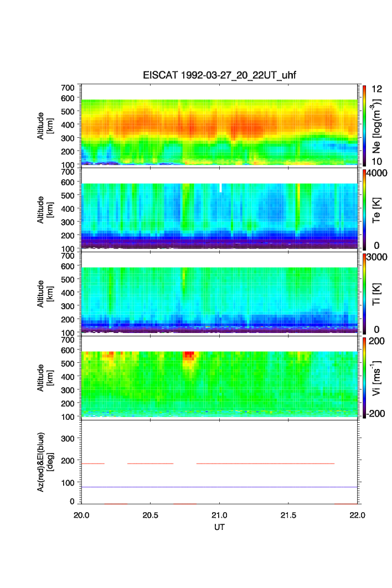Click the white data gap in Te panel
This screenshot has height=588, width=392.
(x=220, y=188)
